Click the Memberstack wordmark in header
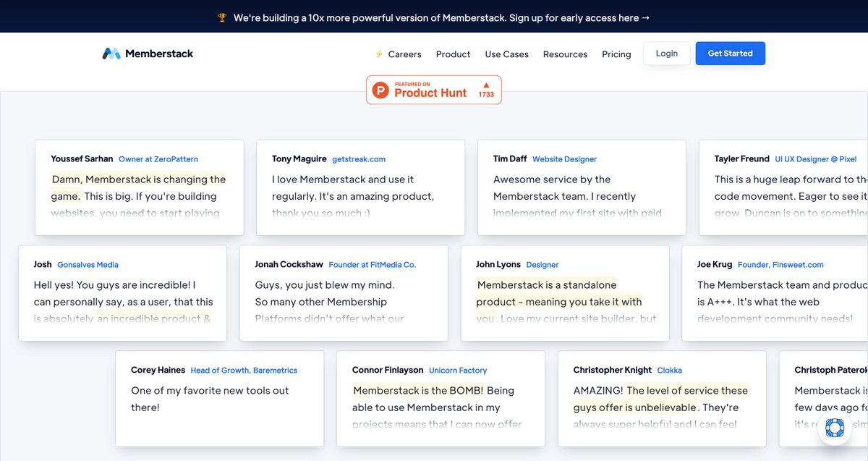 point(159,54)
